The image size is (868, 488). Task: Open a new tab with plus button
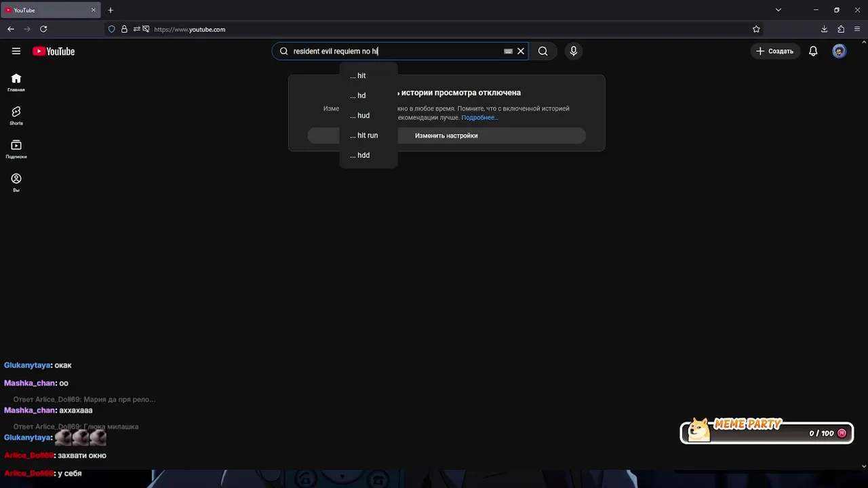click(111, 10)
